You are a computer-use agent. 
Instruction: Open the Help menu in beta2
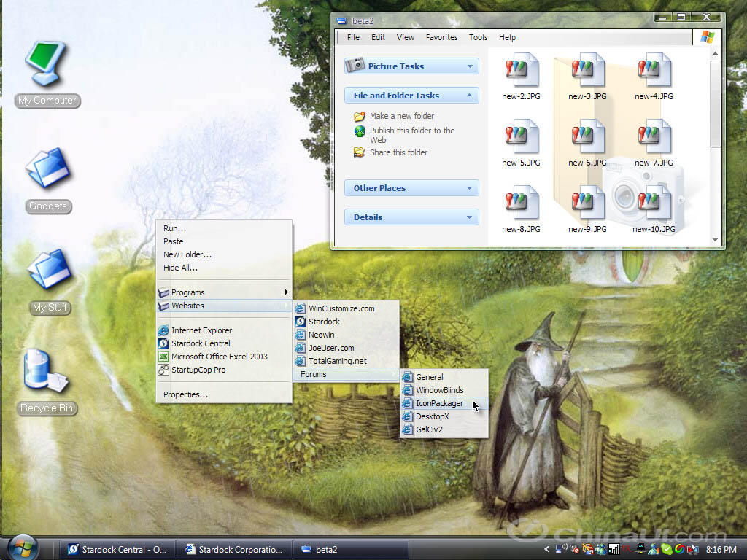coord(508,37)
